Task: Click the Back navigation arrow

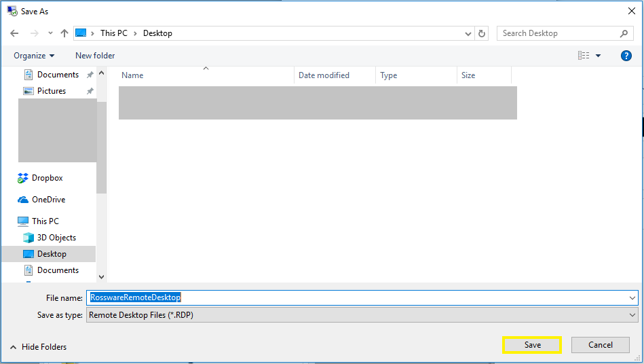Action: tap(14, 33)
